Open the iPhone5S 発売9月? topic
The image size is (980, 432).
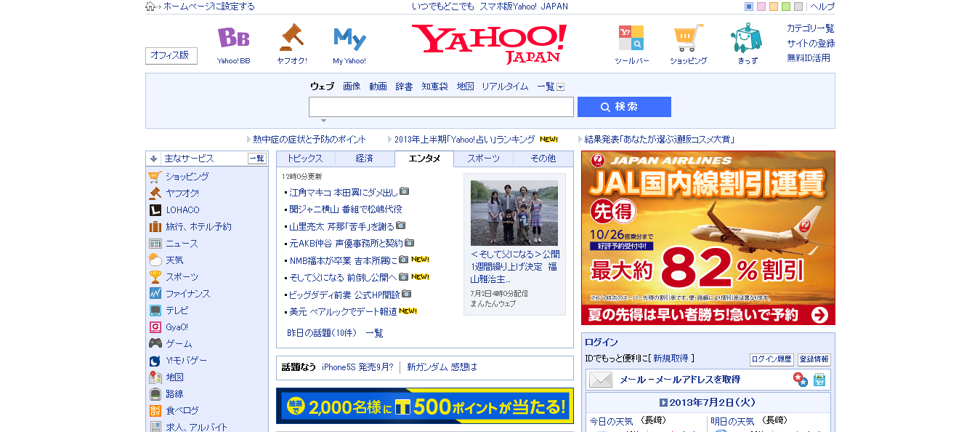point(357,367)
